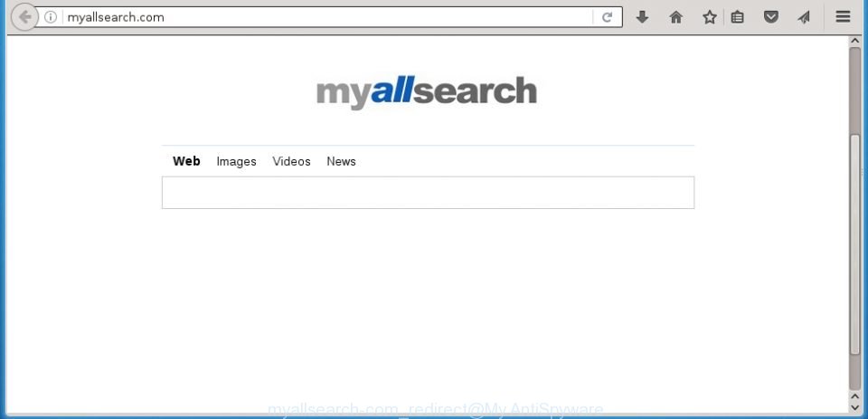Open the hamburger menu

(x=843, y=17)
